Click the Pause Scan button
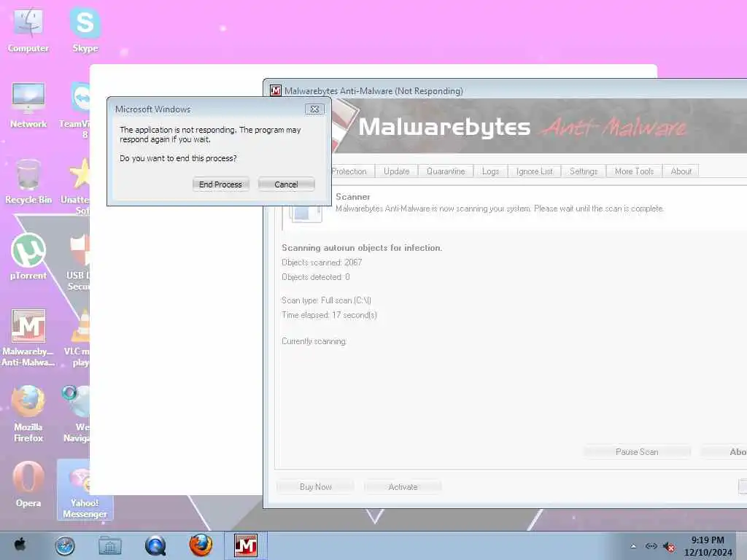The image size is (747, 560). coord(637,451)
